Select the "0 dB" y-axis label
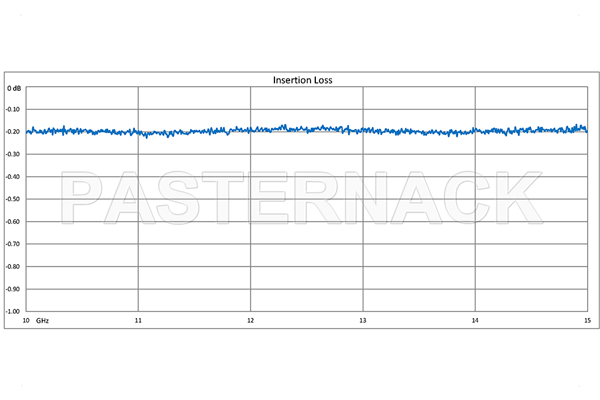This screenshot has width=600, height=400. [14, 88]
